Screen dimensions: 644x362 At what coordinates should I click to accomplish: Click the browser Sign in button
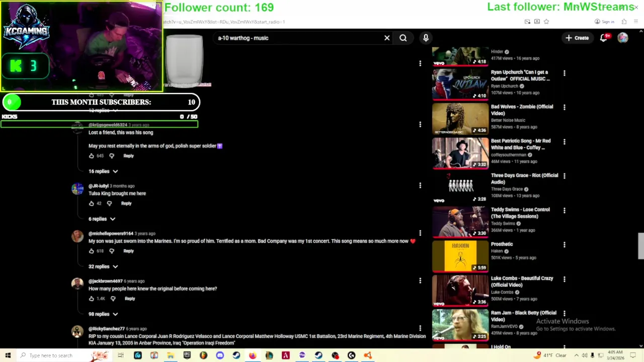coord(604,22)
